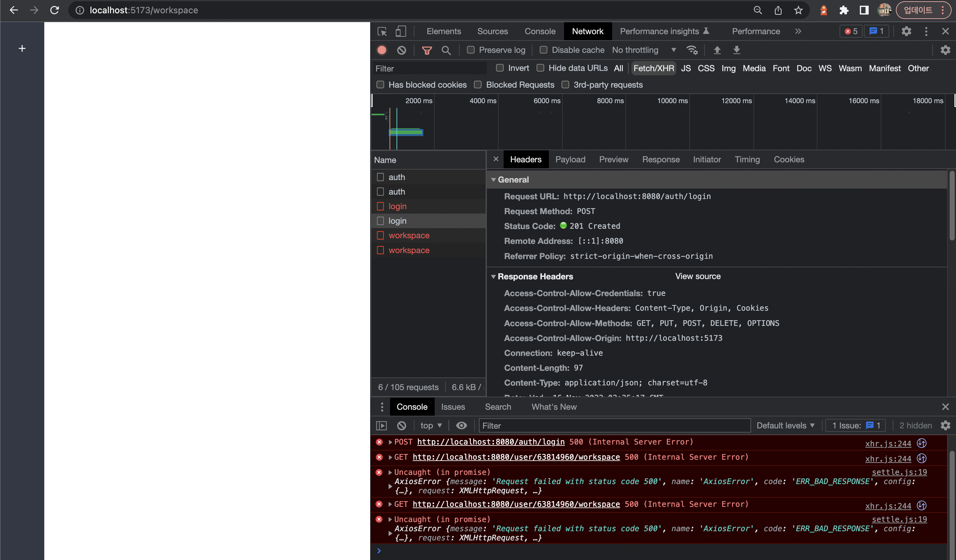
Task: Open the Chrome profile avatar
Action: tap(884, 10)
